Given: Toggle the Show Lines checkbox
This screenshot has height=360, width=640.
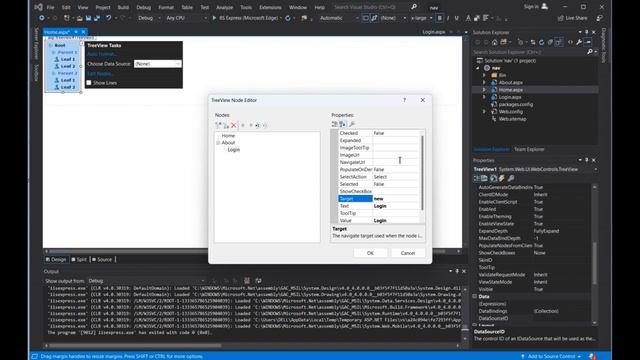Looking at the screenshot, I should [x=89, y=83].
